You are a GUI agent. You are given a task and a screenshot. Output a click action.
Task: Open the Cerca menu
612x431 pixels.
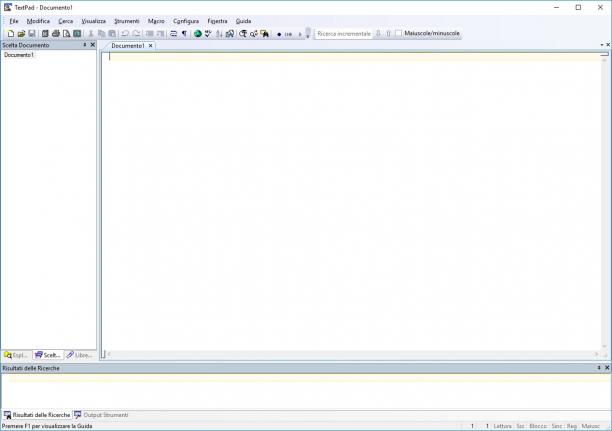click(x=66, y=21)
